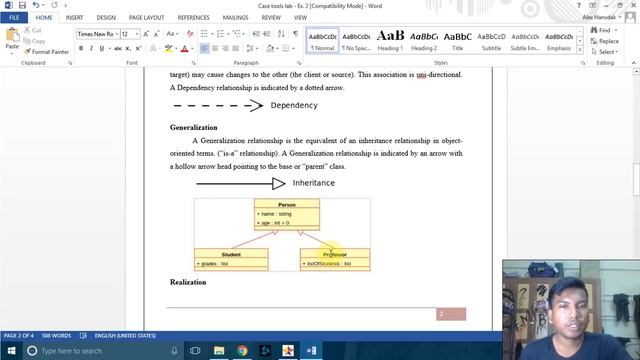Center the paragraph text
640x360 pixels.
coord(215,49)
